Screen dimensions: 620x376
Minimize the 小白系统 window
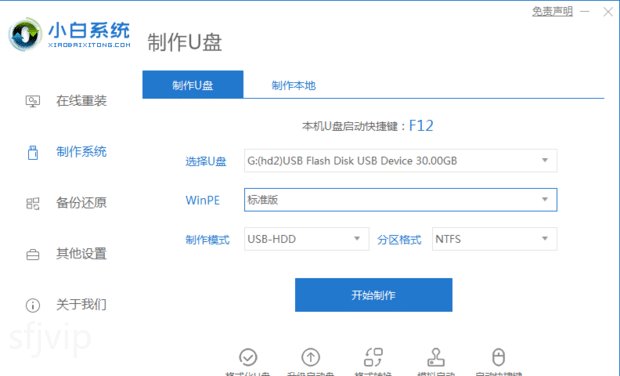pyautogui.click(x=585, y=12)
